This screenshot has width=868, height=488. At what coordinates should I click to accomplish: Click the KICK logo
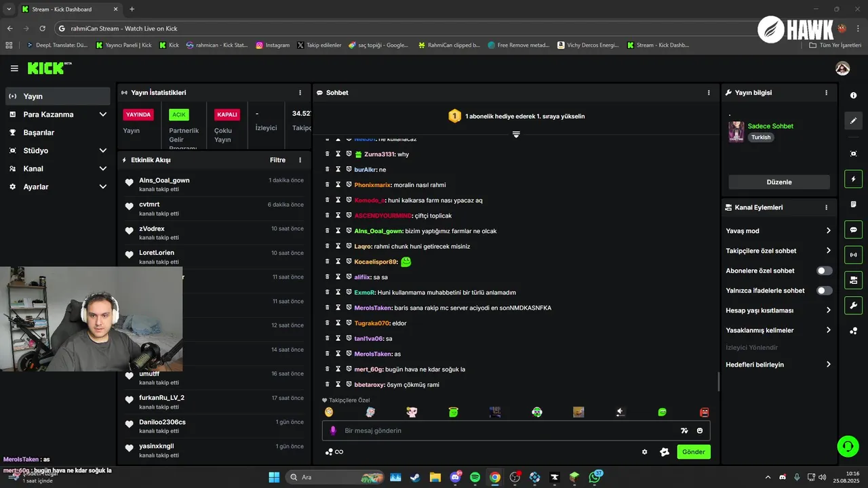point(49,68)
